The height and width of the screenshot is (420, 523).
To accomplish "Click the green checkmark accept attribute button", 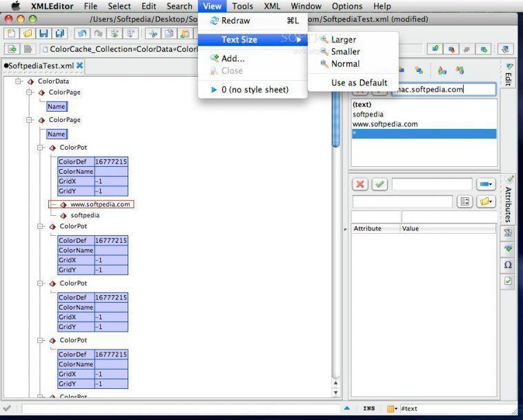I will [x=379, y=184].
